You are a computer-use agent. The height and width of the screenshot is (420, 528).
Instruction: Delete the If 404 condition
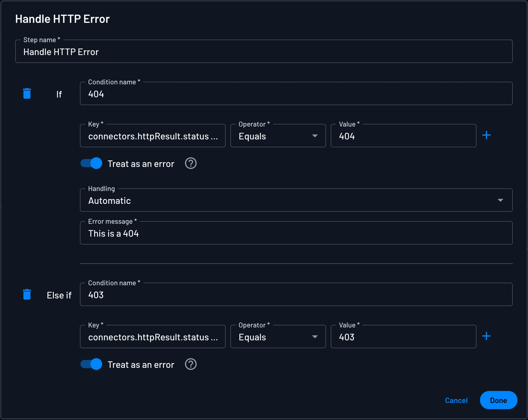[x=27, y=94]
